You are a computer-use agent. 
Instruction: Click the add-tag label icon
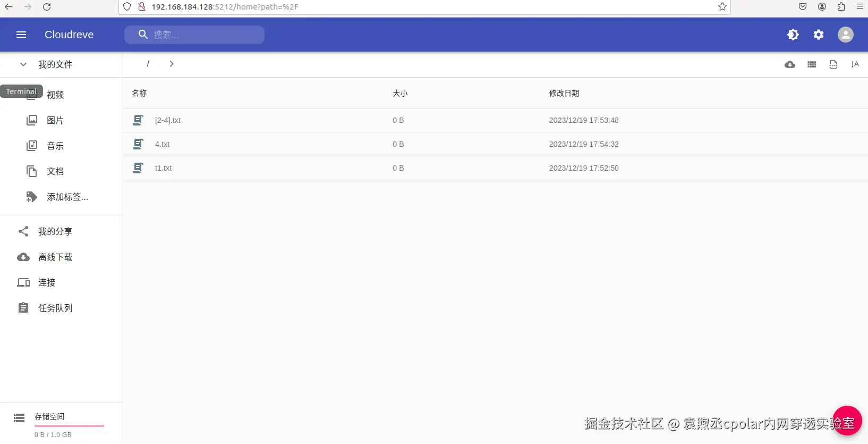point(32,197)
